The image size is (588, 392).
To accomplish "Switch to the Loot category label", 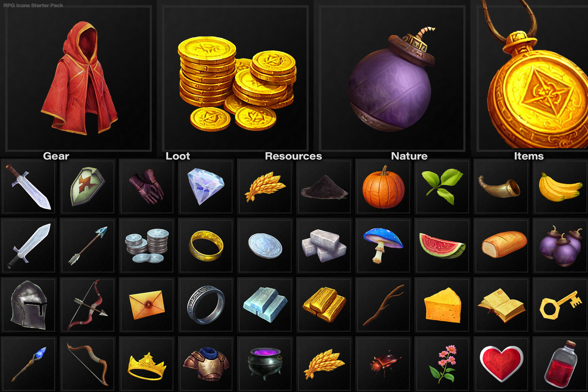I will click(x=178, y=156).
